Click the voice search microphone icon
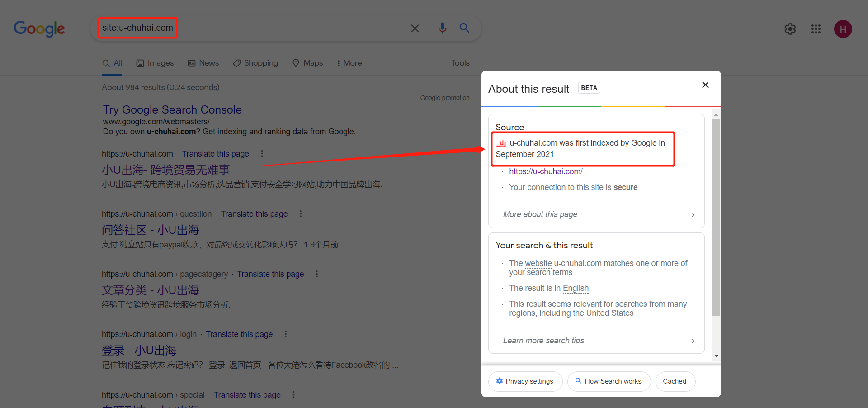This screenshot has width=868, height=408. pyautogui.click(x=442, y=28)
